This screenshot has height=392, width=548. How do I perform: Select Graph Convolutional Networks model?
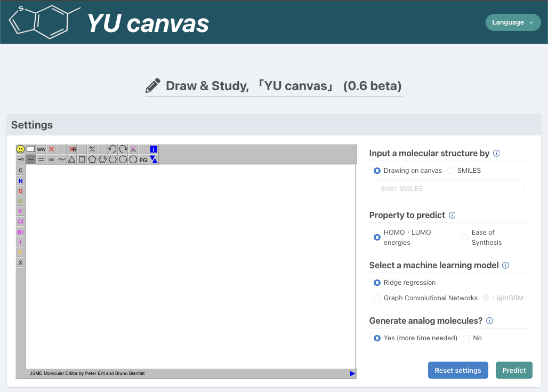click(x=377, y=298)
